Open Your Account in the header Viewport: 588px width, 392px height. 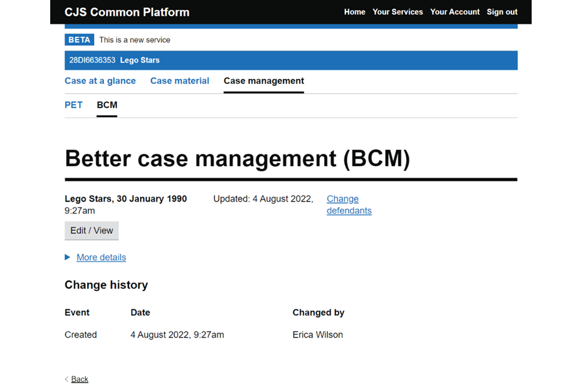tap(454, 12)
